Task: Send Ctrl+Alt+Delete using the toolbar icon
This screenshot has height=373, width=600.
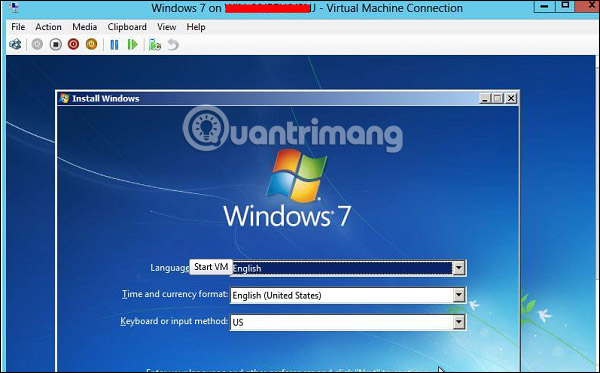Action: click(15, 45)
